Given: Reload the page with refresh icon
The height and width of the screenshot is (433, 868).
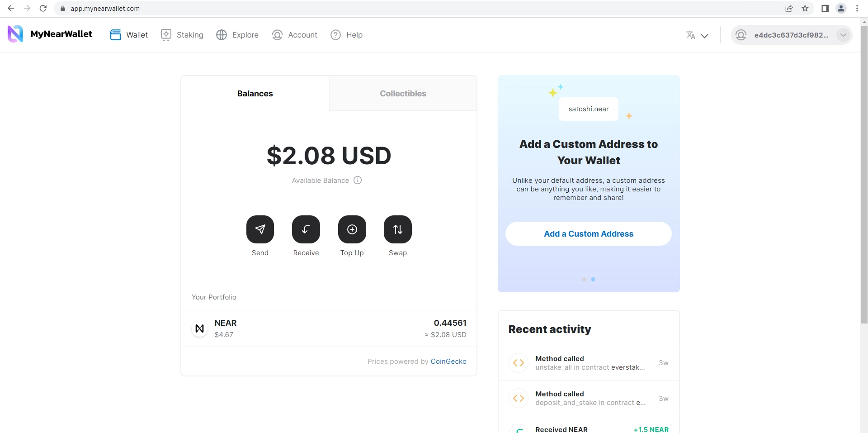Looking at the screenshot, I should [43, 8].
